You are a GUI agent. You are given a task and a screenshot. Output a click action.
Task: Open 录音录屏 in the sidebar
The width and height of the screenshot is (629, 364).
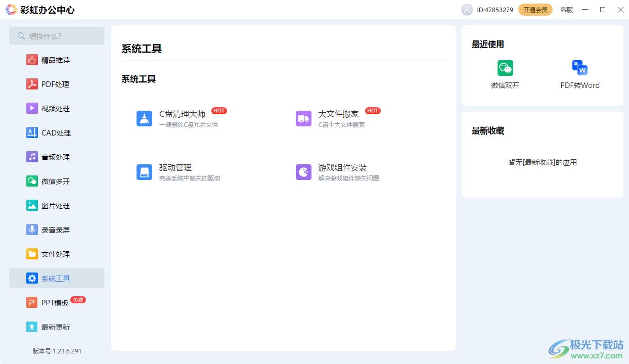pos(56,230)
